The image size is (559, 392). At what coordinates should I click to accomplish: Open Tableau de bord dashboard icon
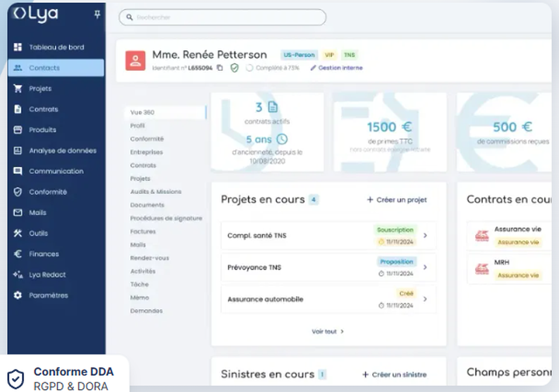pyautogui.click(x=18, y=47)
